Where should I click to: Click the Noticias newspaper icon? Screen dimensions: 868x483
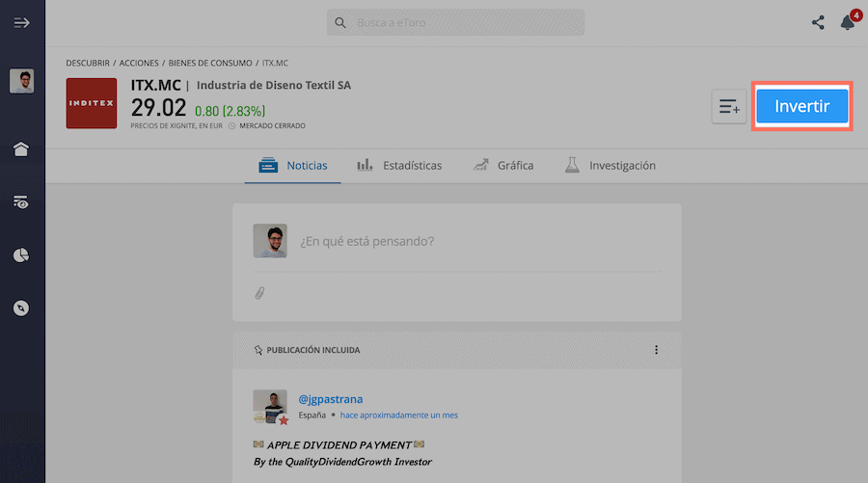[268, 165]
